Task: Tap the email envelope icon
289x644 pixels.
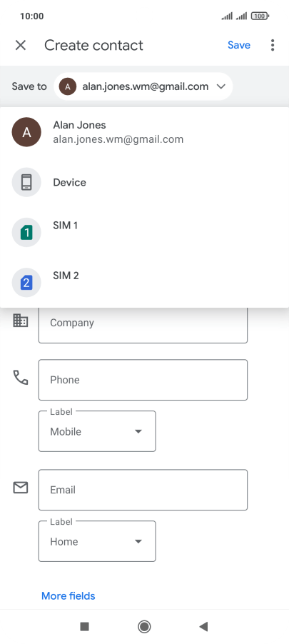Action: click(x=21, y=488)
